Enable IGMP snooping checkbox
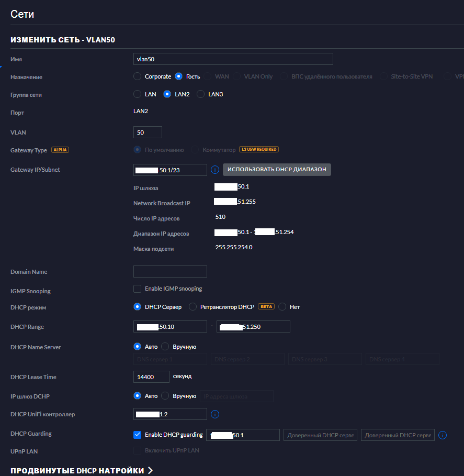 (x=138, y=289)
